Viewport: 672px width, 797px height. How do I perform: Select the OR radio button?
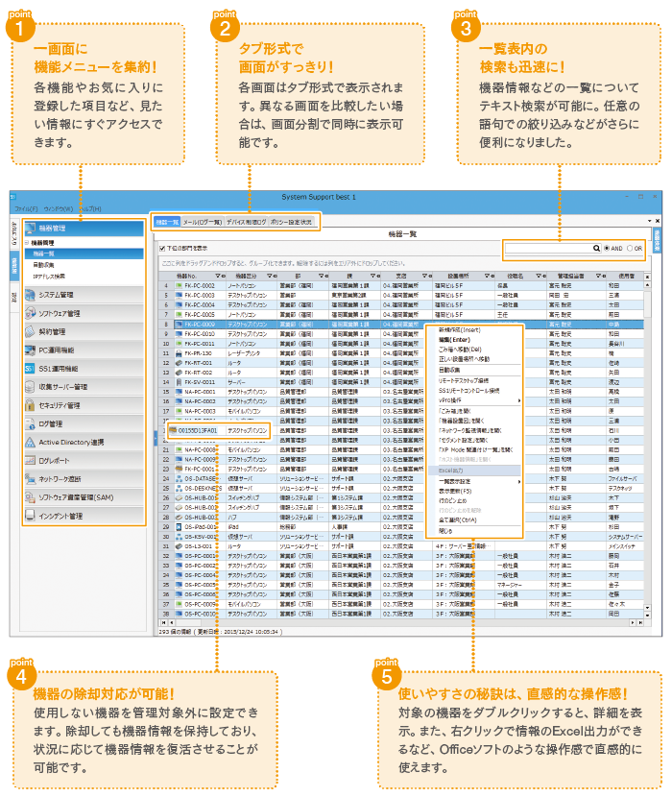[630, 248]
